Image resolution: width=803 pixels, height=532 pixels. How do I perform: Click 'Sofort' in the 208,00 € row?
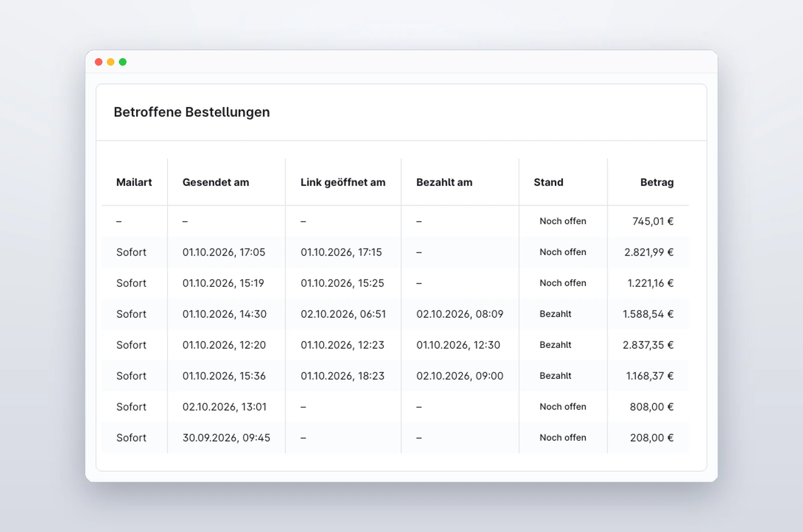pos(131,438)
